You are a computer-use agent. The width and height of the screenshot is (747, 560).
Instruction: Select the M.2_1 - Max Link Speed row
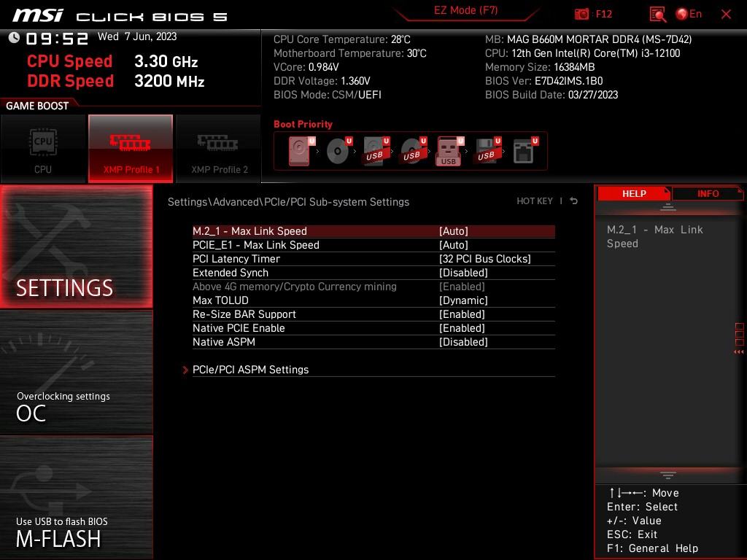[x=373, y=231]
